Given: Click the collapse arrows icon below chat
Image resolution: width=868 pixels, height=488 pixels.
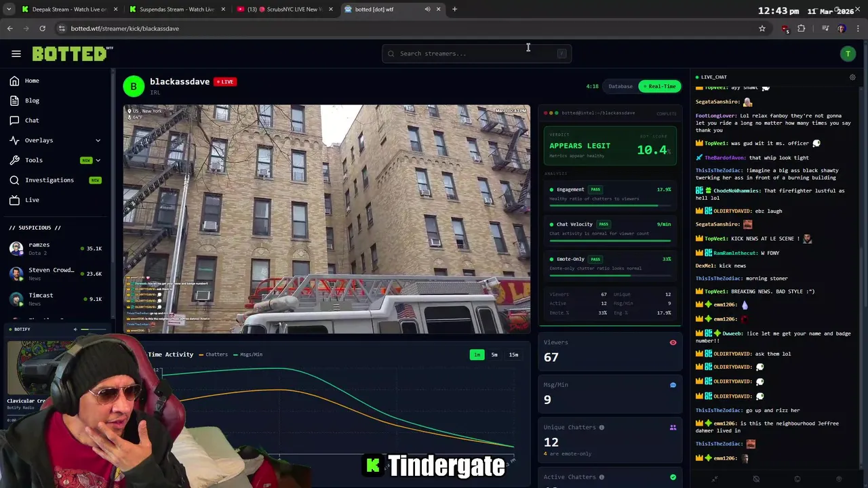Looking at the screenshot, I should (x=715, y=479).
